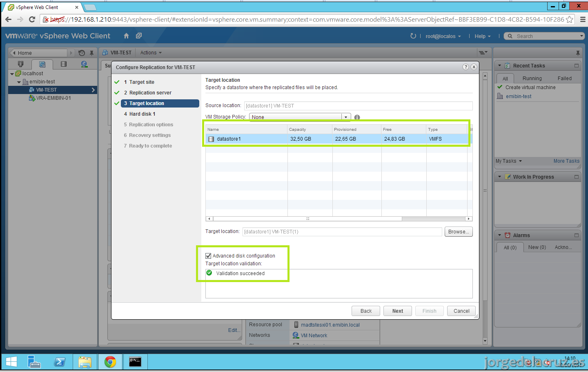This screenshot has height=372, width=588.
Task: Open File Explorer from taskbar
Action: pos(85,362)
